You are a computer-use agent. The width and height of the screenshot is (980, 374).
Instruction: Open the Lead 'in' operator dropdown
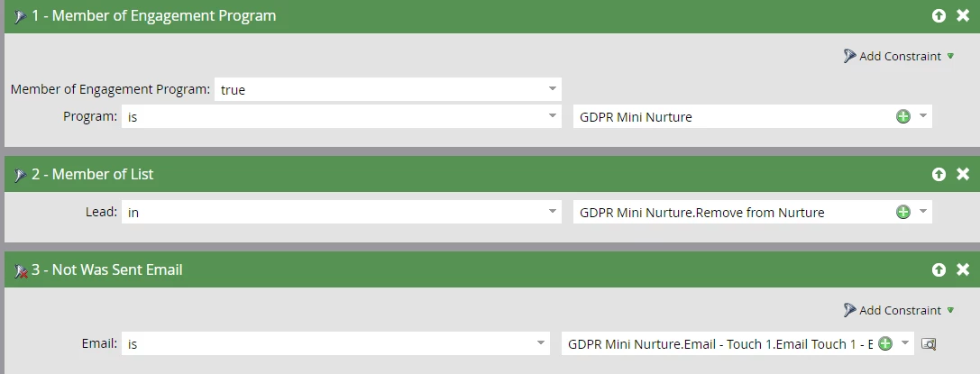[x=552, y=212]
